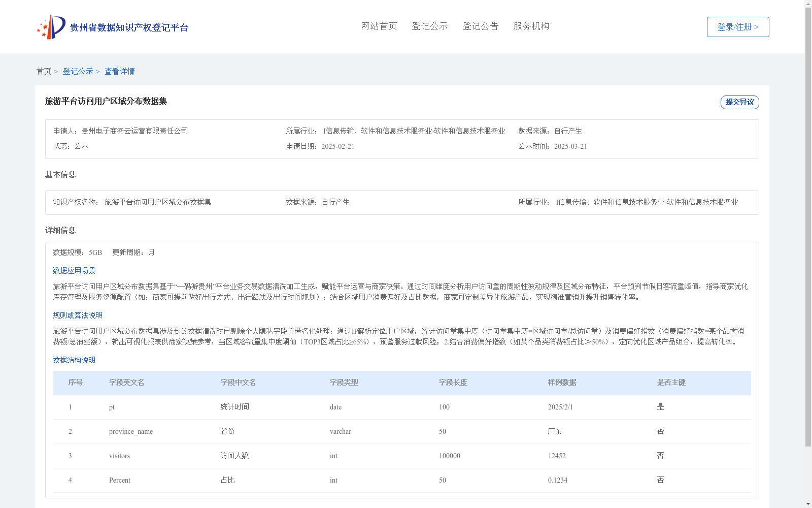This screenshot has height=508, width=812.
Task: Open the 登记公示 breadcrumb link
Action: pyautogui.click(x=78, y=72)
